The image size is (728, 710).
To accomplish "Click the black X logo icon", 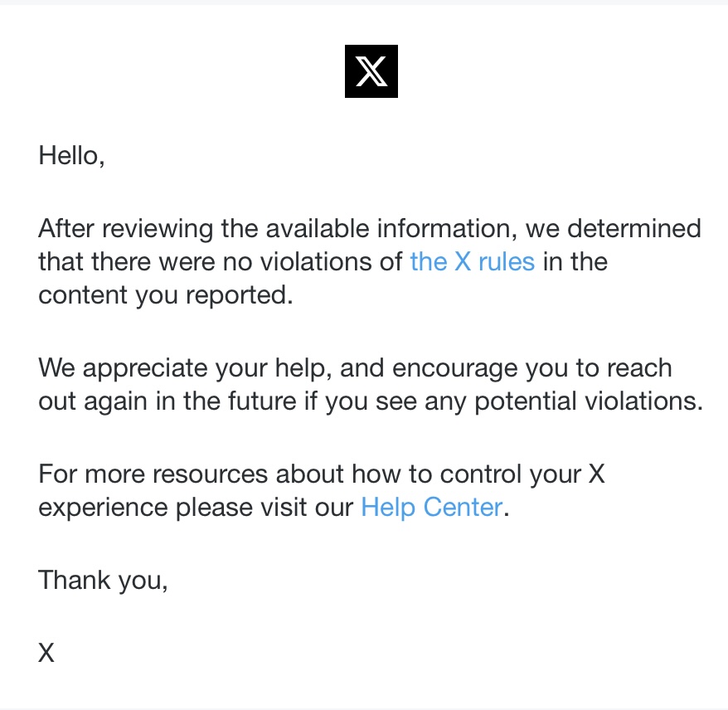I will click(x=371, y=71).
